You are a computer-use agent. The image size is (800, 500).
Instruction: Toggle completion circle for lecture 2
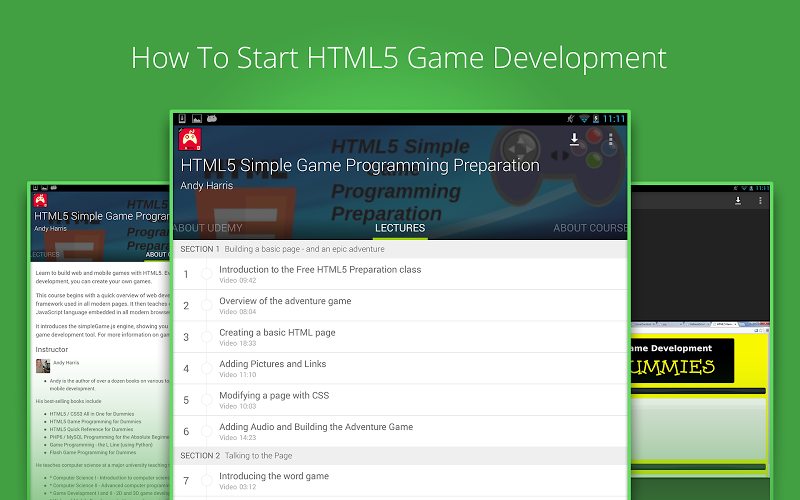click(x=207, y=306)
